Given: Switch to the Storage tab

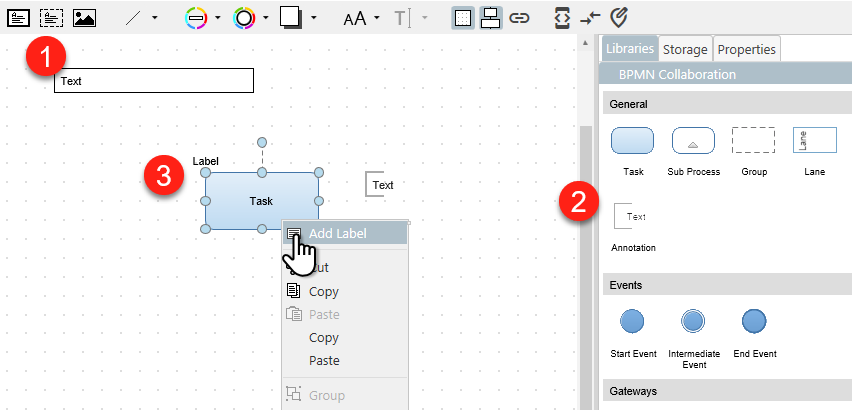Looking at the screenshot, I should pyautogui.click(x=685, y=49).
